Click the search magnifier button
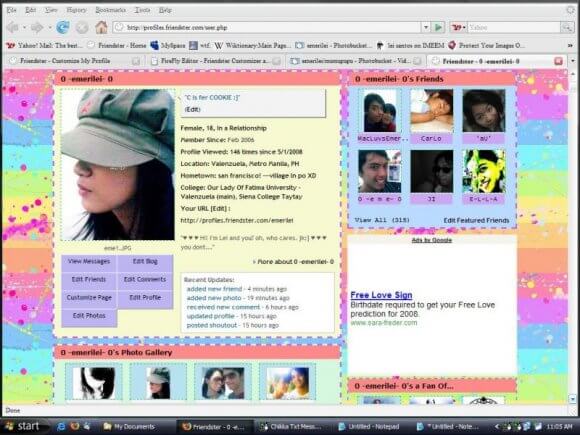This screenshot has width=580, height=435. tap(566, 27)
